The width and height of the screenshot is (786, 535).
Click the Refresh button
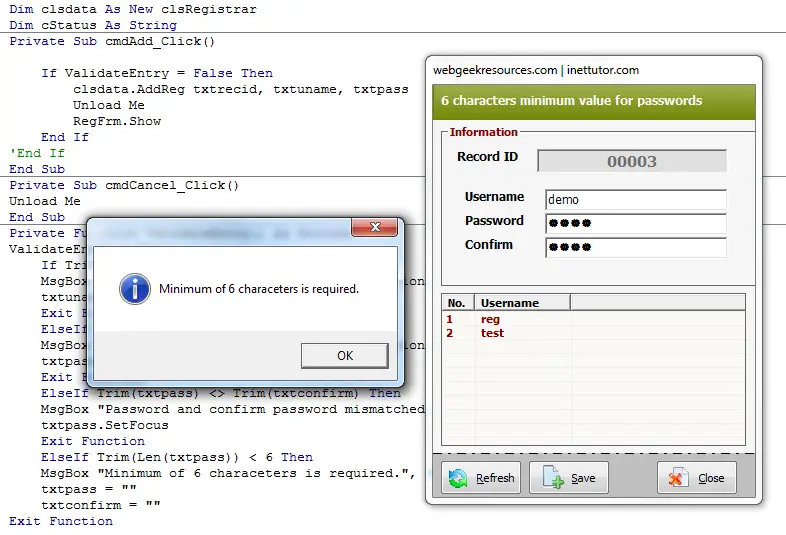pos(481,478)
